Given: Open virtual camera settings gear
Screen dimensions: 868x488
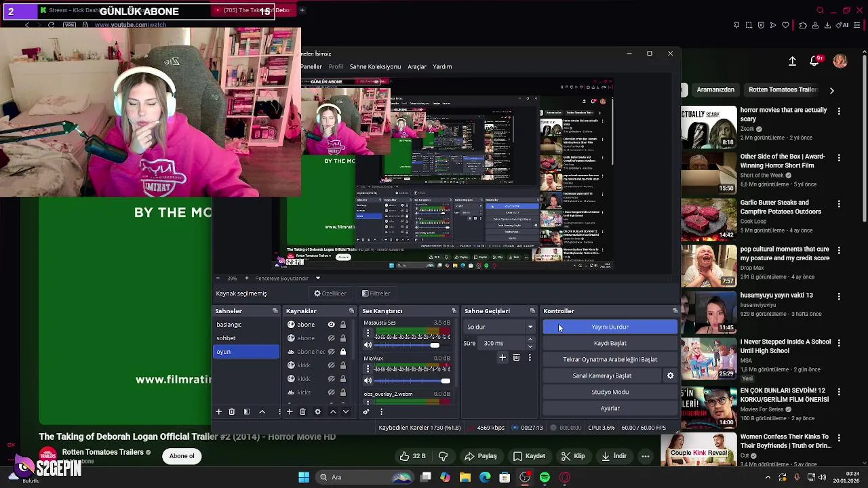Looking at the screenshot, I should point(670,375).
